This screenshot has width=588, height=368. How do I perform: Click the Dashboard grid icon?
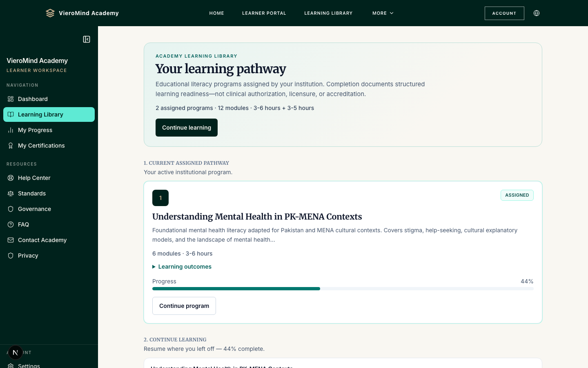[x=11, y=99]
